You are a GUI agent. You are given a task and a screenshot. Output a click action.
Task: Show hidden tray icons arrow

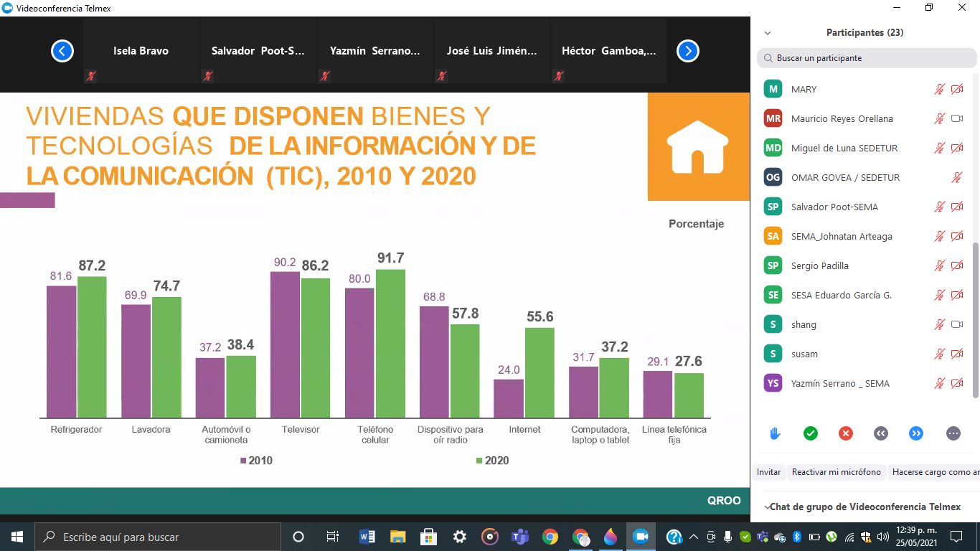click(x=693, y=537)
